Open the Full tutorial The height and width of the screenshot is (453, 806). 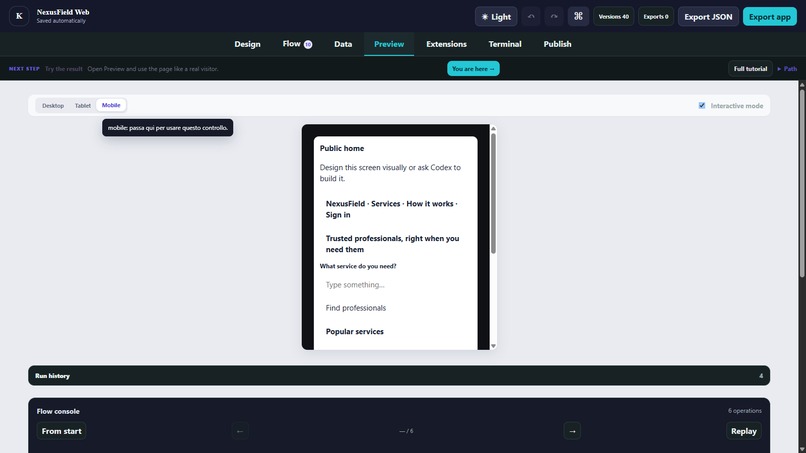pyautogui.click(x=750, y=68)
